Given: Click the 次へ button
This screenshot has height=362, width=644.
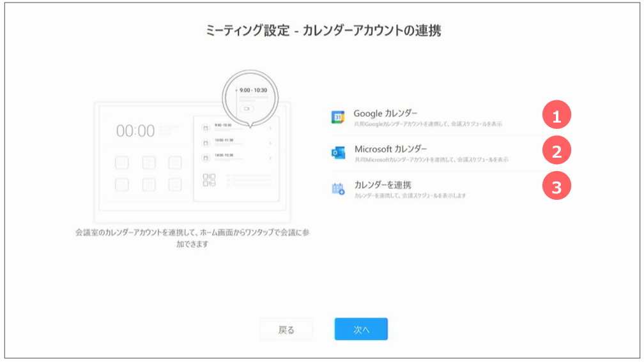Looking at the screenshot, I should 361,329.
